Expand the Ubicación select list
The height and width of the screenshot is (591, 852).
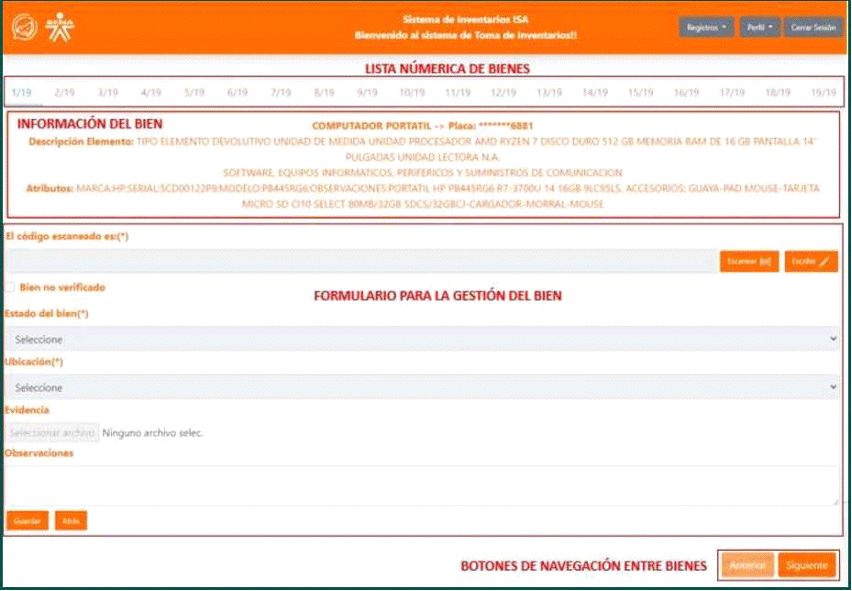pyautogui.click(x=421, y=387)
